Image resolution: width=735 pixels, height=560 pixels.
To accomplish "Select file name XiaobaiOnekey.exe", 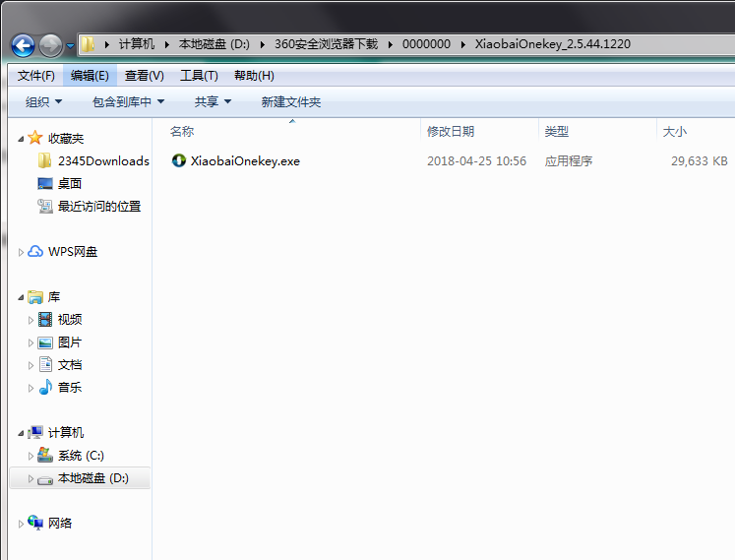I will coord(245,160).
